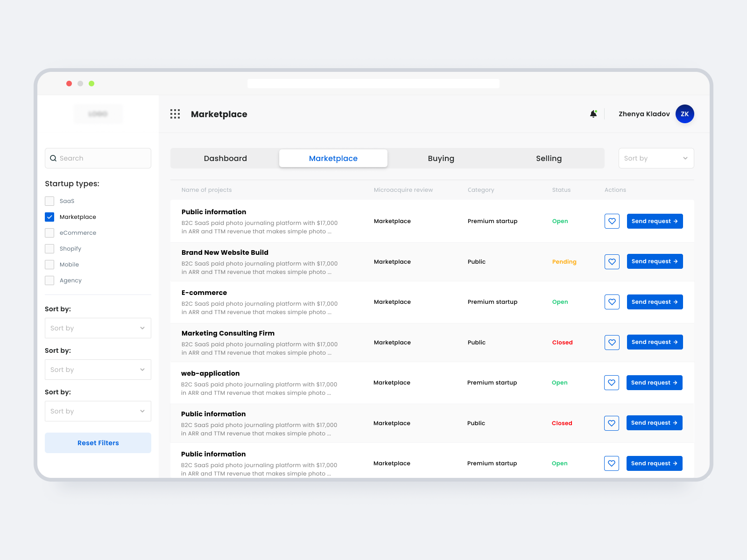Image resolution: width=747 pixels, height=560 pixels.
Task: Click the Category column header
Action: 481,190
